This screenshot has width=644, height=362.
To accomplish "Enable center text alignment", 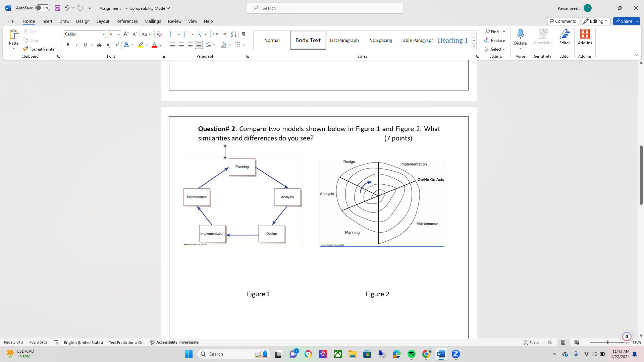I will coord(181,45).
